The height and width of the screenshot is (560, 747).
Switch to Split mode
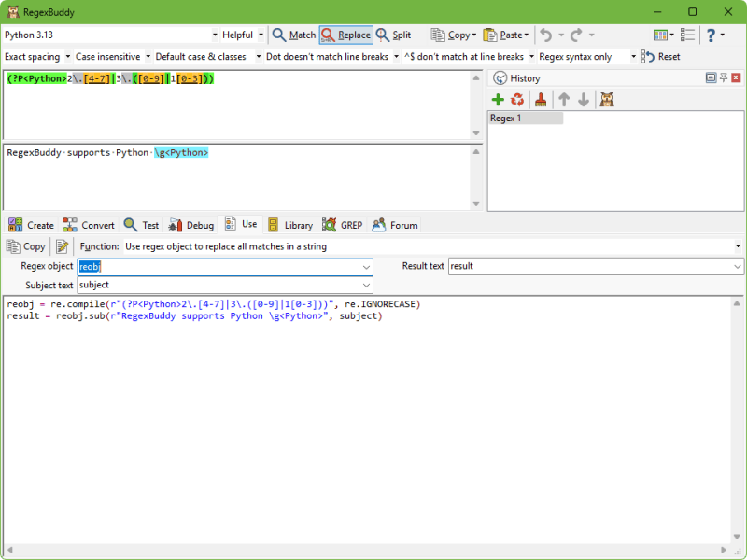393,35
